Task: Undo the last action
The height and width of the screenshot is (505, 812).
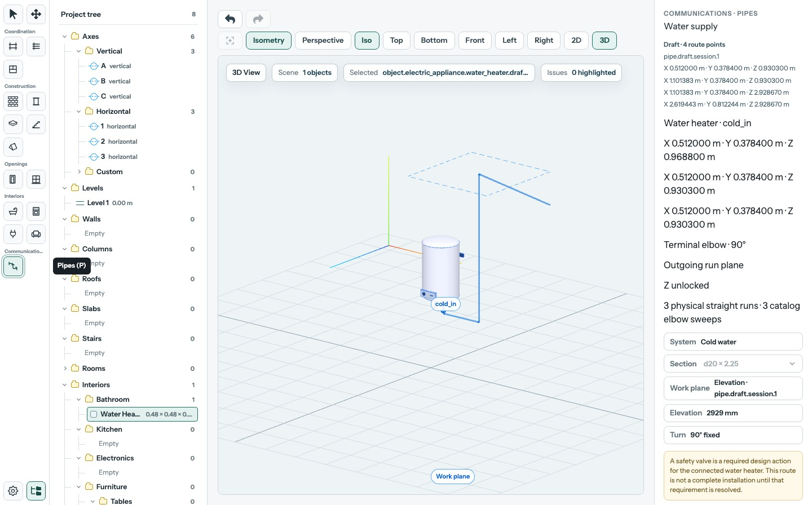Action: (230, 19)
